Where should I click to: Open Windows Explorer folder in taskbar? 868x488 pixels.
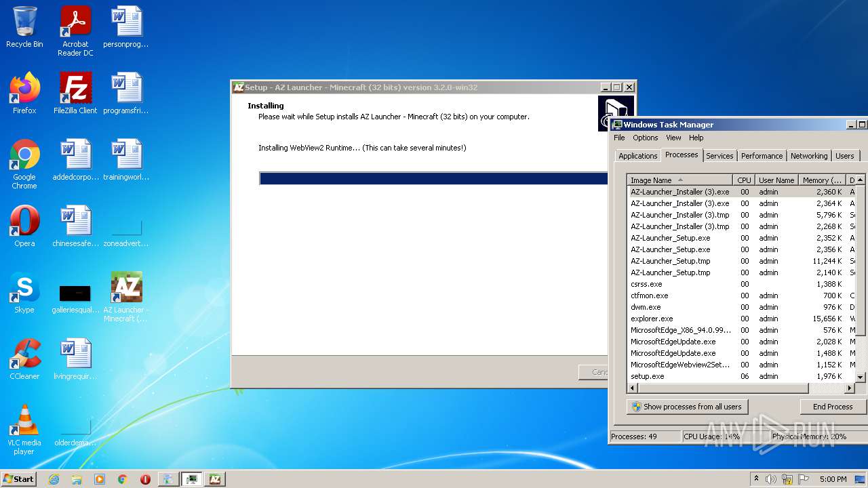click(77, 479)
